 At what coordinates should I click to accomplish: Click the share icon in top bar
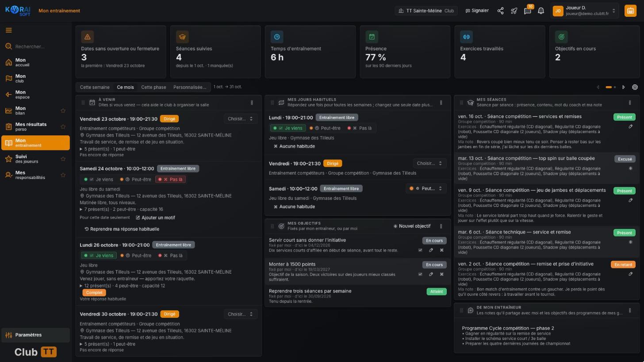click(x=500, y=11)
